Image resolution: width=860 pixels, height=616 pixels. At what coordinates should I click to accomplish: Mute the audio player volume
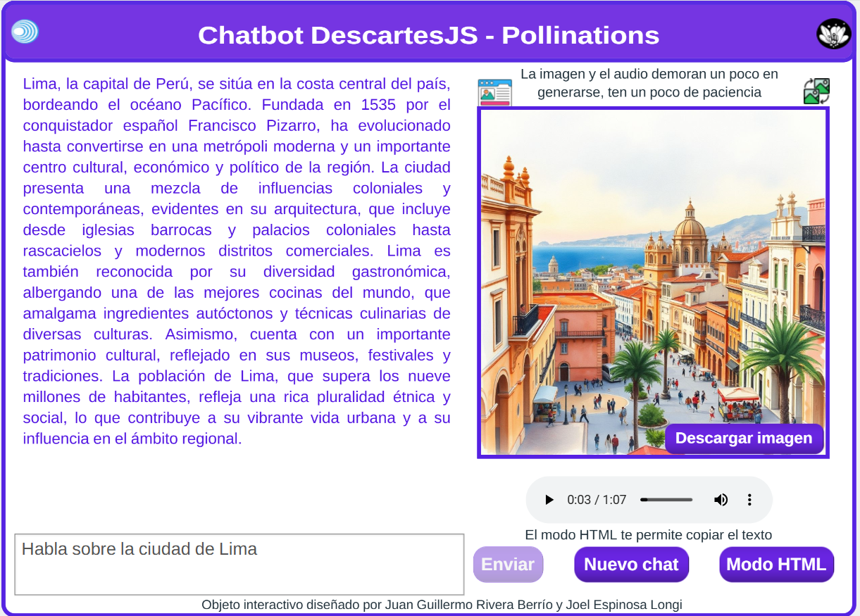point(721,500)
